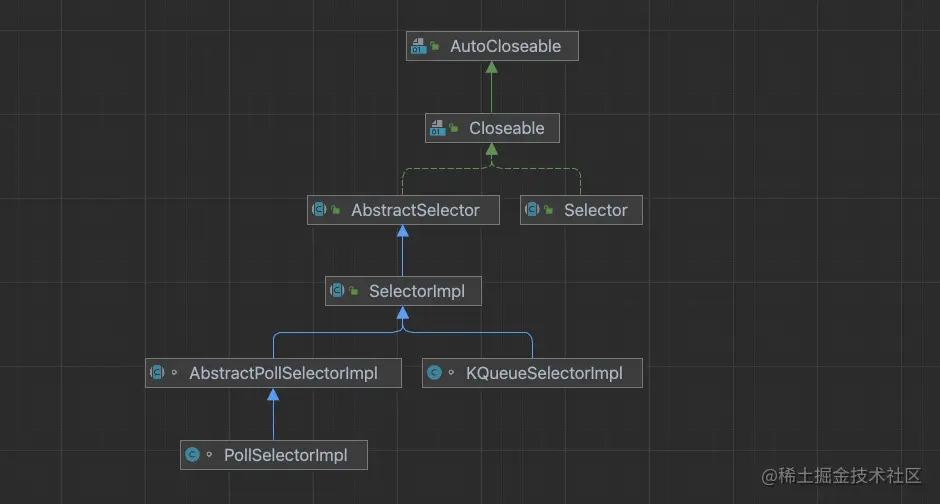This screenshot has width=940, height=504.
Task: Select the Selector node label
Action: click(x=595, y=210)
